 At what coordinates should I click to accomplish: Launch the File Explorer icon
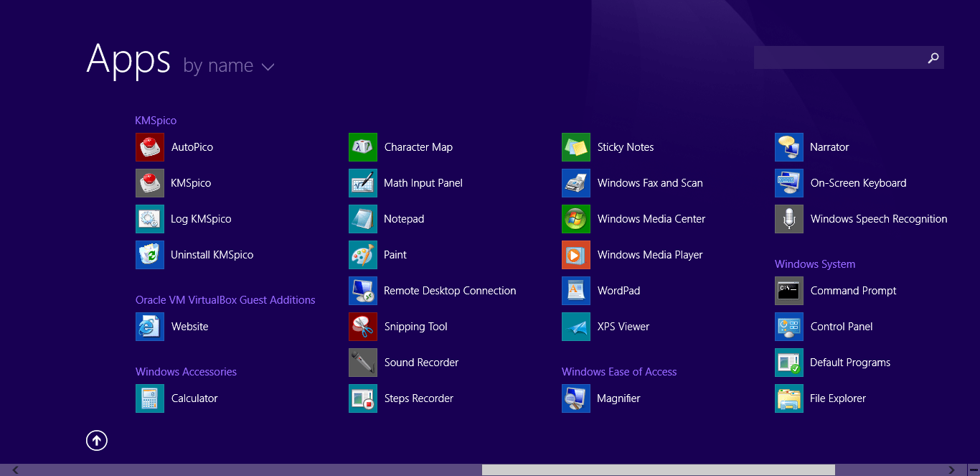(x=789, y=398)
